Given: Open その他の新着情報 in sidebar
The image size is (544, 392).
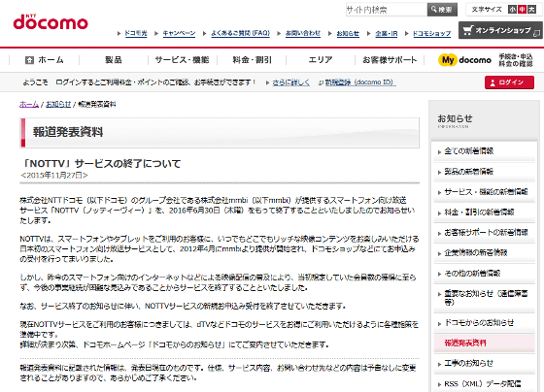Looking at the screenshot, I should (484, 273).
